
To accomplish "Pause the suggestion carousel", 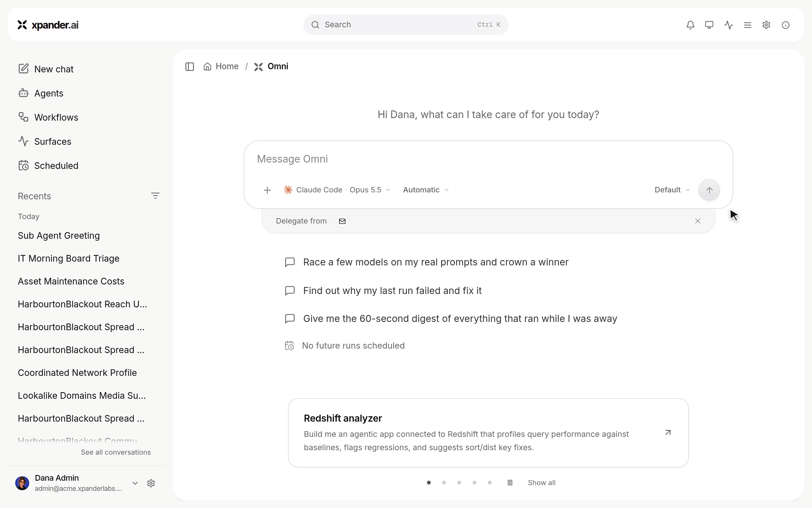I will [x=510, y=483].
